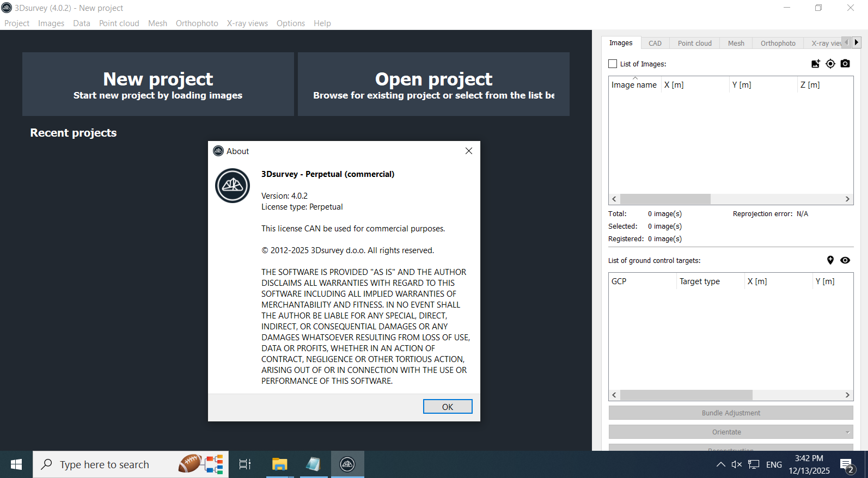The width and height of the screenshot is (868, 478).
Task: Open the Options menu
Action: (291, 23)
